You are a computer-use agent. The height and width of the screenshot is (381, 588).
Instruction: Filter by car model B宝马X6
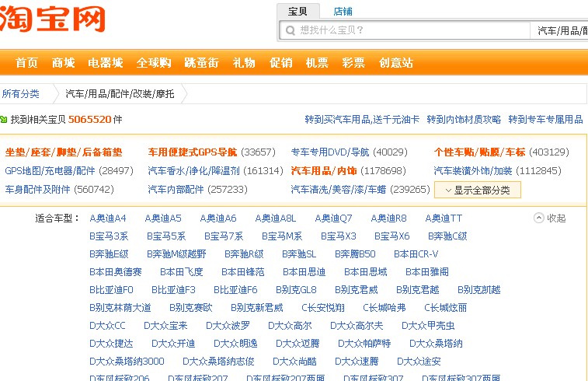tap(392, 236)
